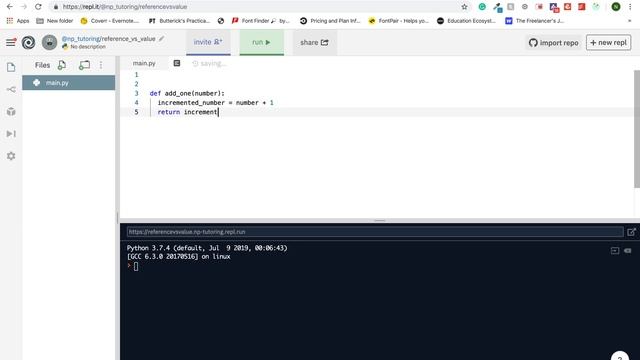Viewport: 640px width, 360px height.
Task: Expand hidden bookmarks chevron
Action: pos(630,21)
